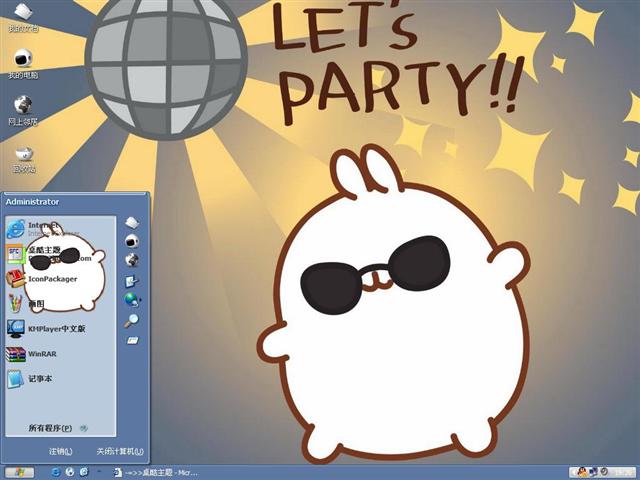Viewport: 640px width, 480px height.
Task: Click the Windows Start button on taskbar
Action: tap(19, 472)
